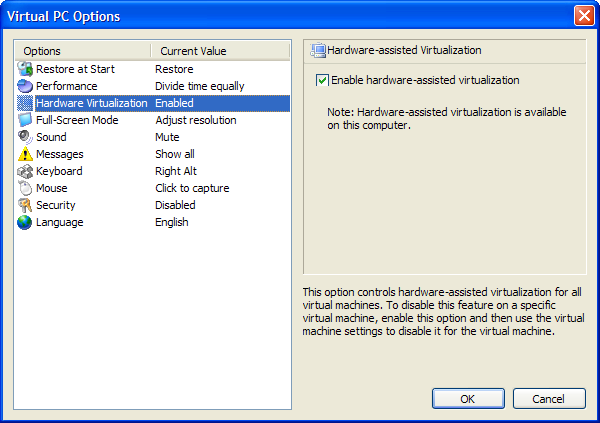Select the Keyboard icon in options list
The width and height of the screenshot is (600, 423).
(x=25, y=171)
